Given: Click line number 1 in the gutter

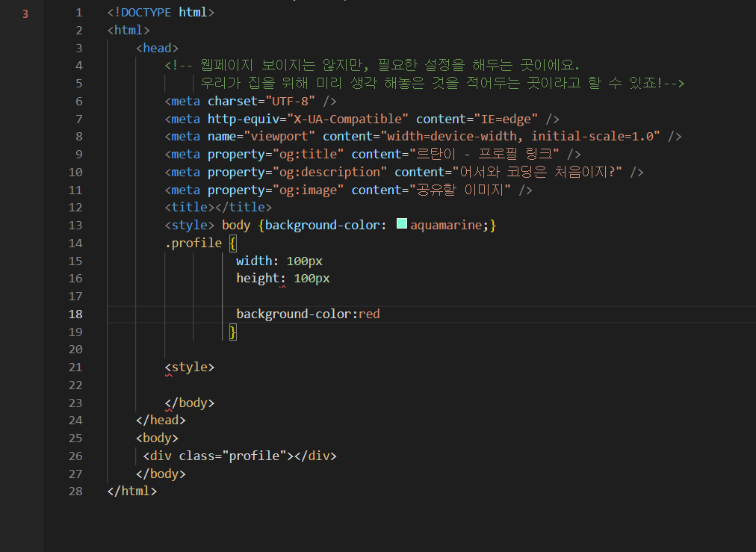Looking at the screenshot, I should pyautogui.click(x=79, y=13).
